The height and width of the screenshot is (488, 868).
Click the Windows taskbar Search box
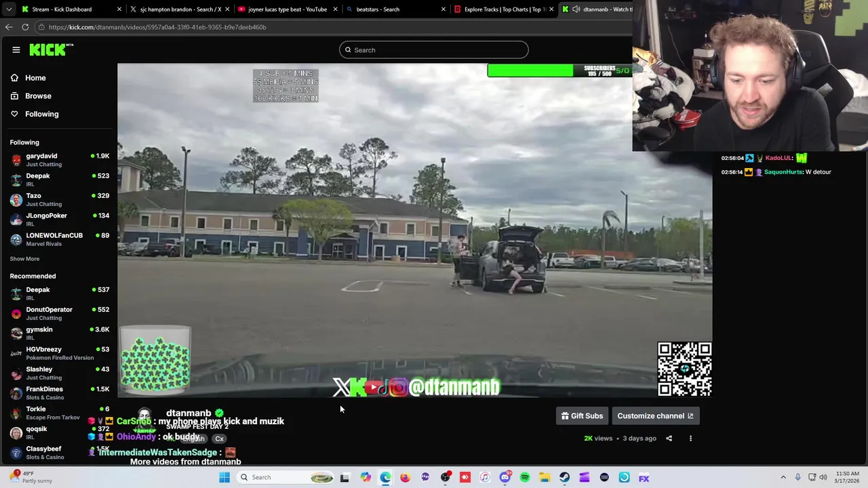[x=285, y=478]
